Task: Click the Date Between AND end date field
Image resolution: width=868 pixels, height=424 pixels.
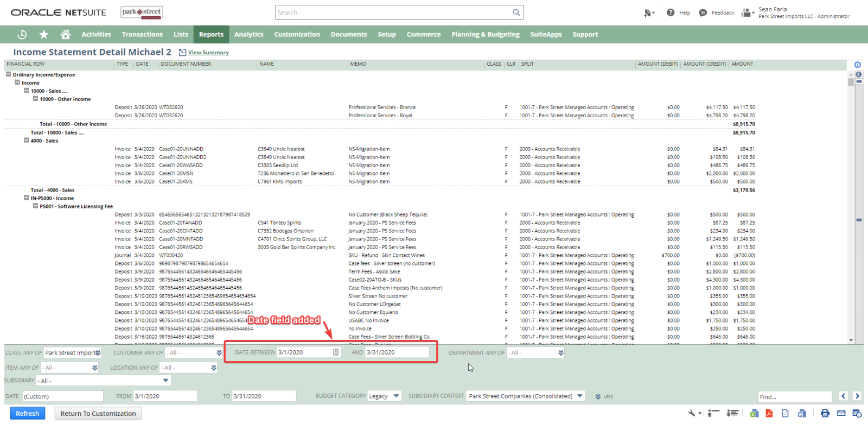Action: [397, 352]
